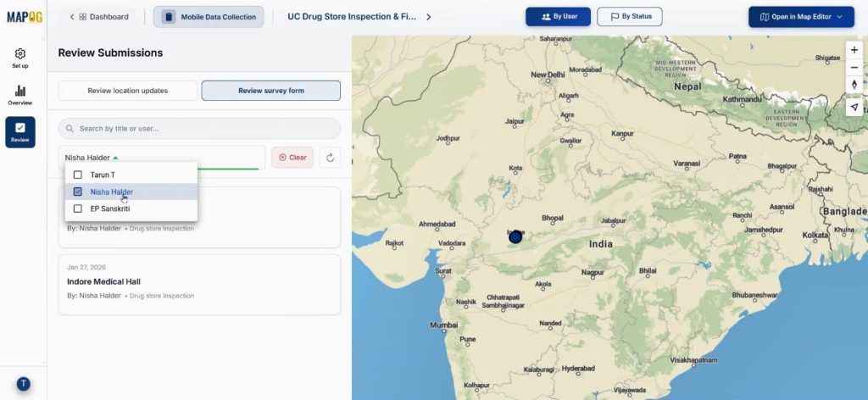Click the Bhopal map label
Image resolution: width=868 pixels, height=400 pixels.
tap(553, 219)
